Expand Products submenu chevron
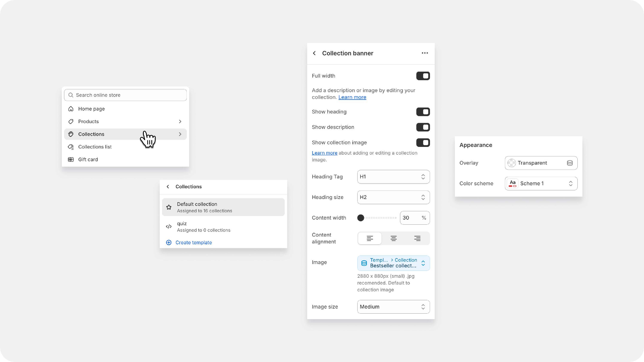This screenshot has width=644, height=362. pyautogui.click(x=180, y=121)
